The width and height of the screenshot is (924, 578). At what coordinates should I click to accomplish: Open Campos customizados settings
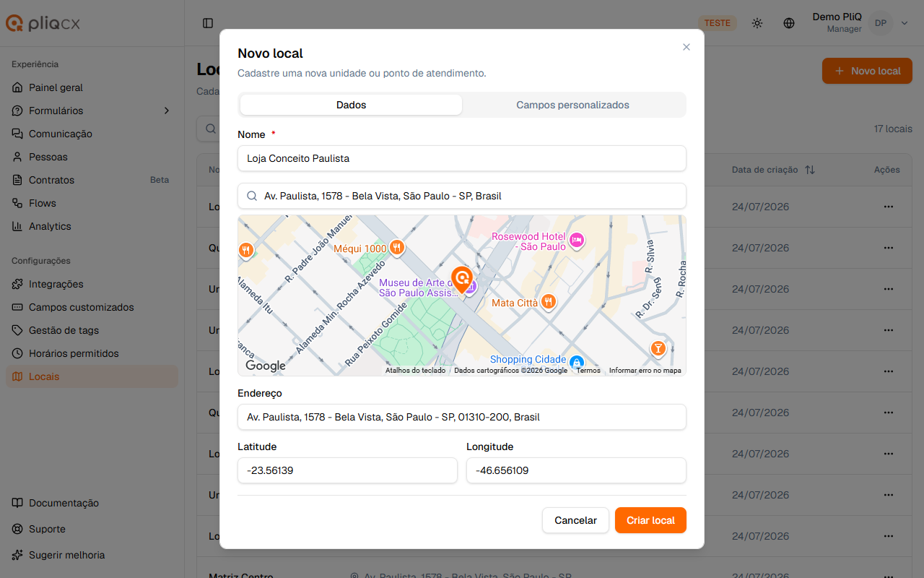(92, 307)
